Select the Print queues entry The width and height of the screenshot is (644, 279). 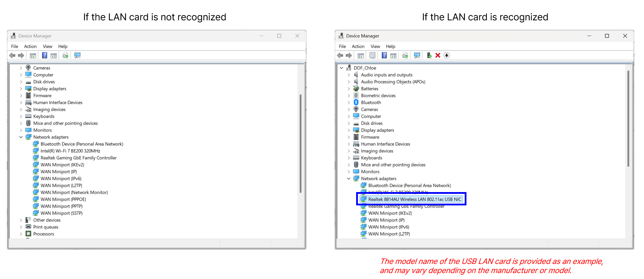(46, 227)
